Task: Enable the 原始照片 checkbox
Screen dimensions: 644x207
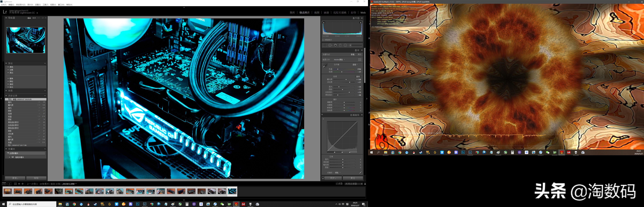Action: pos(323,40)
